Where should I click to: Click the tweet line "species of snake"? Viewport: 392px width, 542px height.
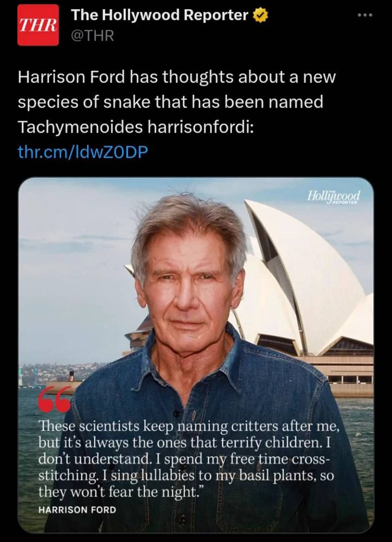170,102
